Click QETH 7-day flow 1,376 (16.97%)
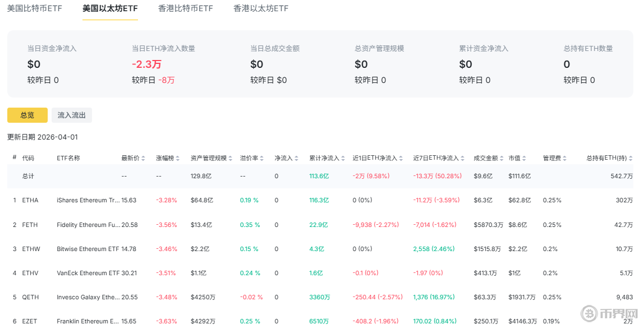 (434, 298)
